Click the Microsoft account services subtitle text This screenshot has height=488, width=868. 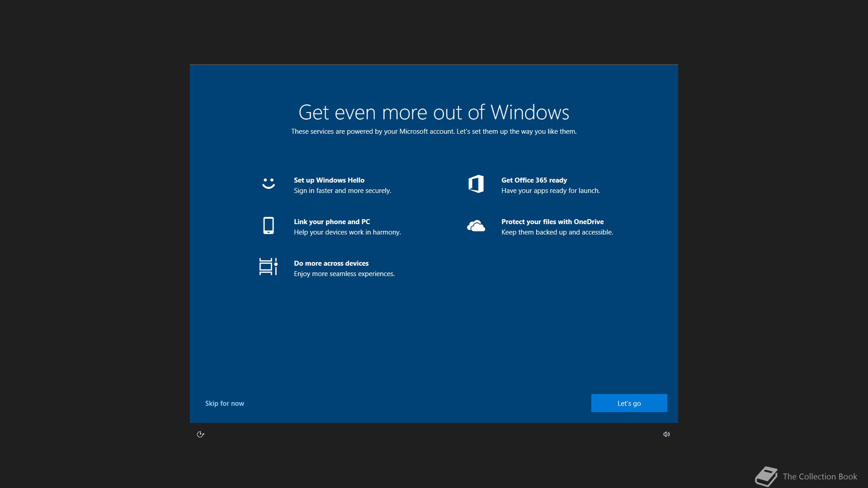[434, 131]
